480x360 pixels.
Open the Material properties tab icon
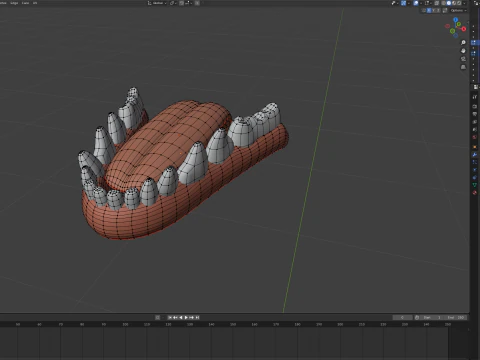coord(475,193)
